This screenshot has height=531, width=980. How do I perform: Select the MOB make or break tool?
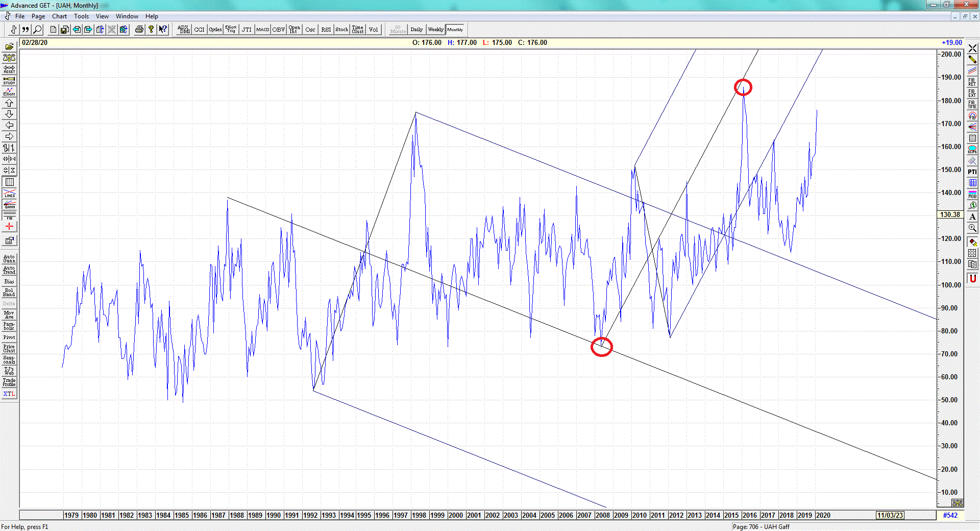pos(972,194)
